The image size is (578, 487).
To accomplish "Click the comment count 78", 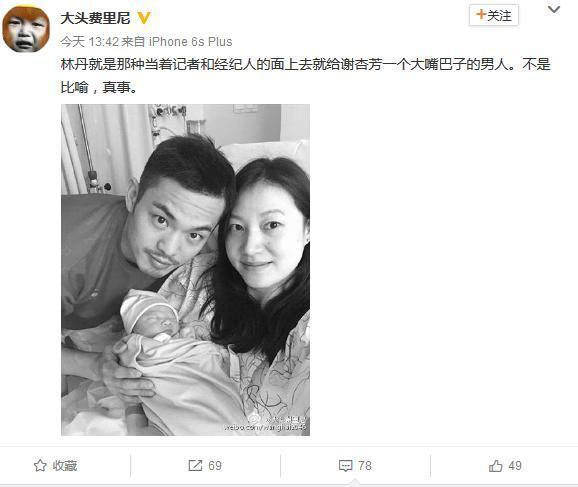I will click(365, 466).
